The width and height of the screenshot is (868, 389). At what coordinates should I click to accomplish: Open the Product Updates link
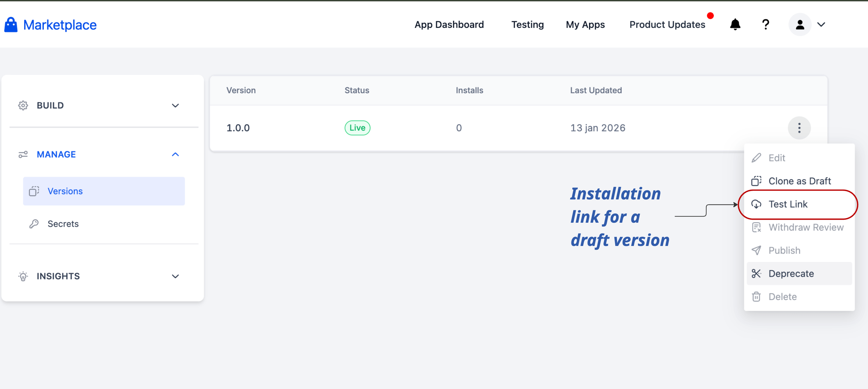click(667, 25)
